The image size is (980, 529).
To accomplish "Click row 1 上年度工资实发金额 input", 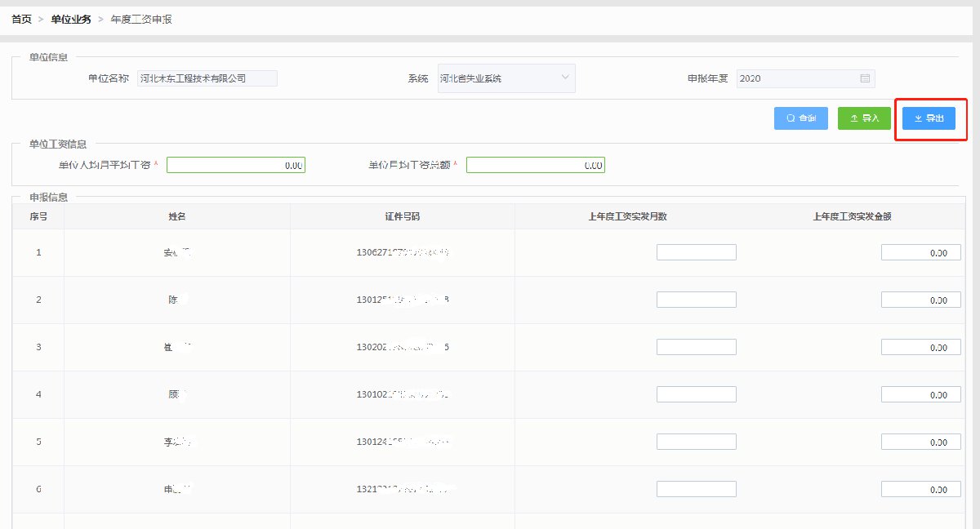I will 920,252.
